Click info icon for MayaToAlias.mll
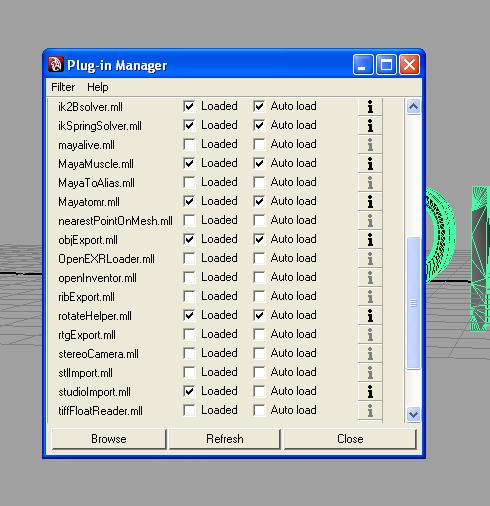 tap(370, 183)
